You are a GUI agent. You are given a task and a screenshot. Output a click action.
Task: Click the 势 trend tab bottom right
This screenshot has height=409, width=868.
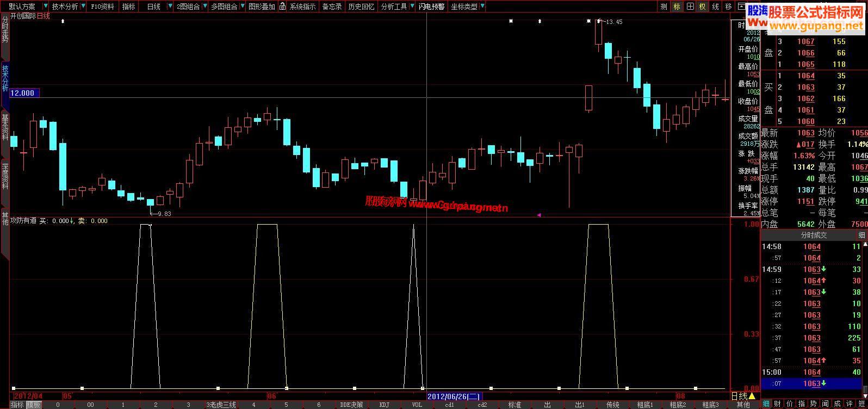(x=814, y=404)
